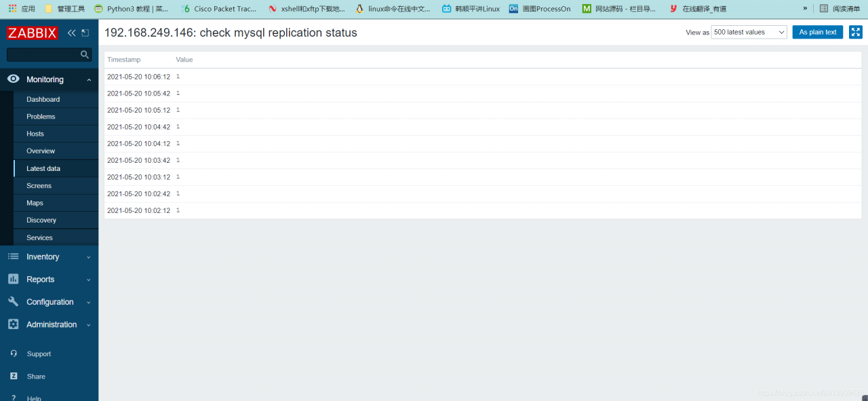Select row timestamp 2021-05-20 10:03:12
Image resolution: width=868 pixels, height=401 pixels.
click(138, 177)
